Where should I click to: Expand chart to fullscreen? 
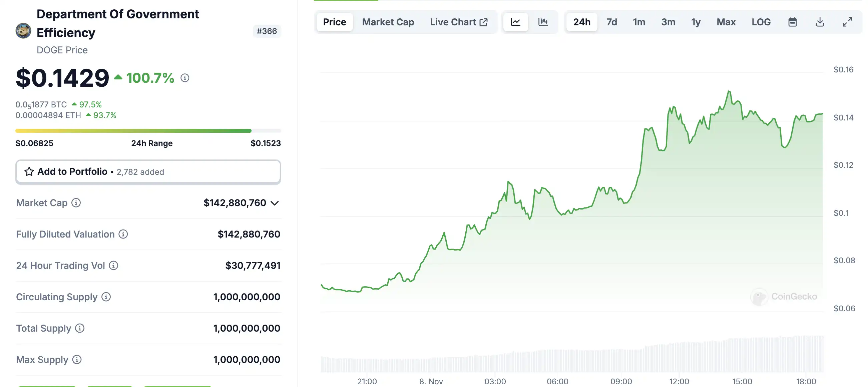(847, 22)
